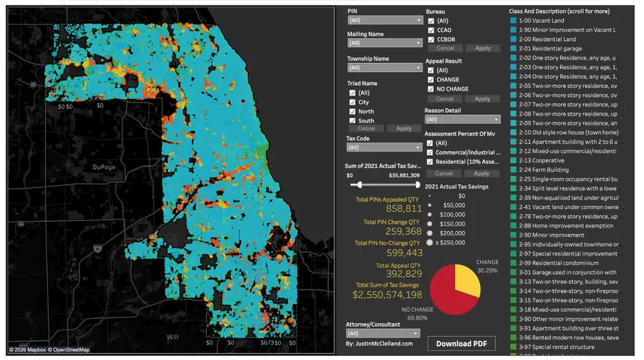The width and height of the screenshot is (644, 360).
Task: Click the DuPage label on the map
Action: 104,168
